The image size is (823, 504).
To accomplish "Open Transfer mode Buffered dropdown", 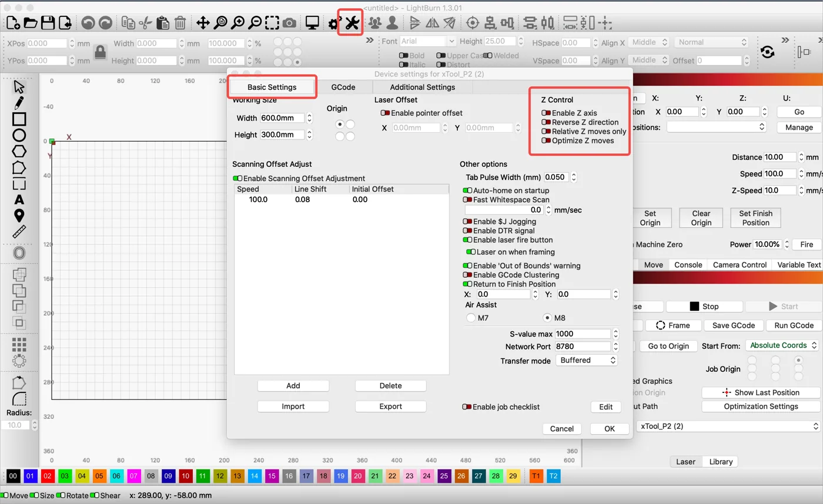I will pos(587,360).
